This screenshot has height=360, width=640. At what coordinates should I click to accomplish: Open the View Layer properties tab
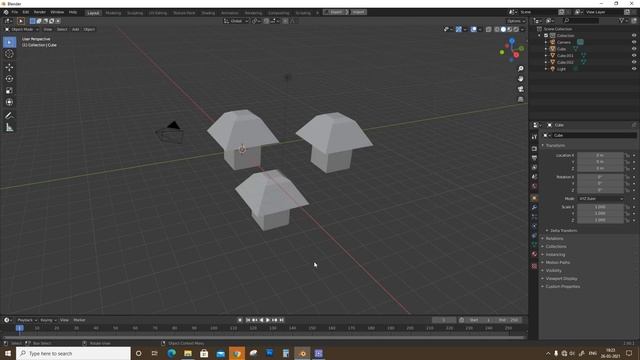(x=534, y=167)
